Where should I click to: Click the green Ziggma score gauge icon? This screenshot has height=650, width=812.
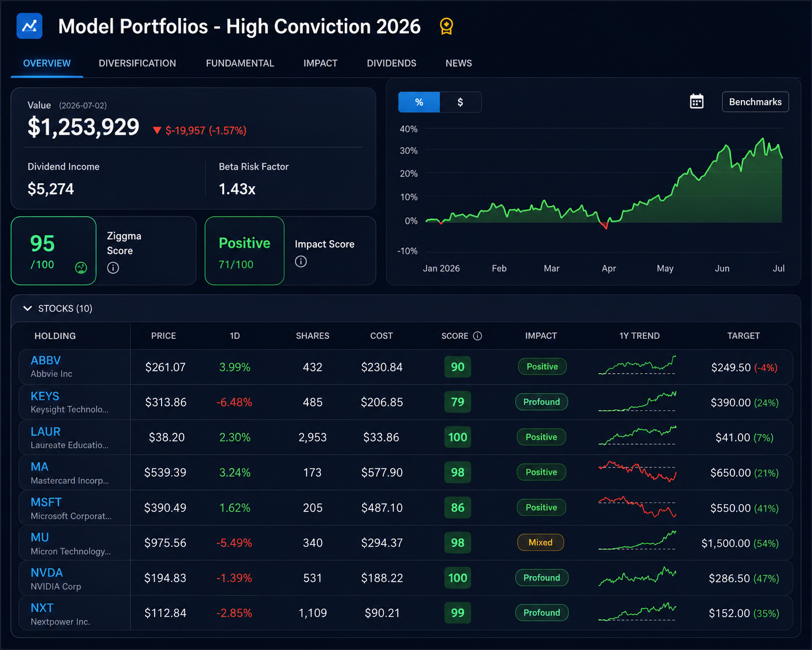pos(81,267)
